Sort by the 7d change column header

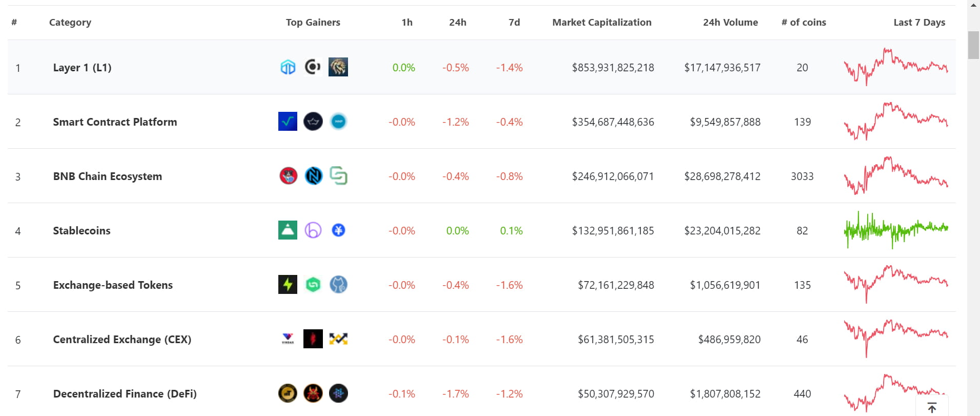tap(514, 23)
